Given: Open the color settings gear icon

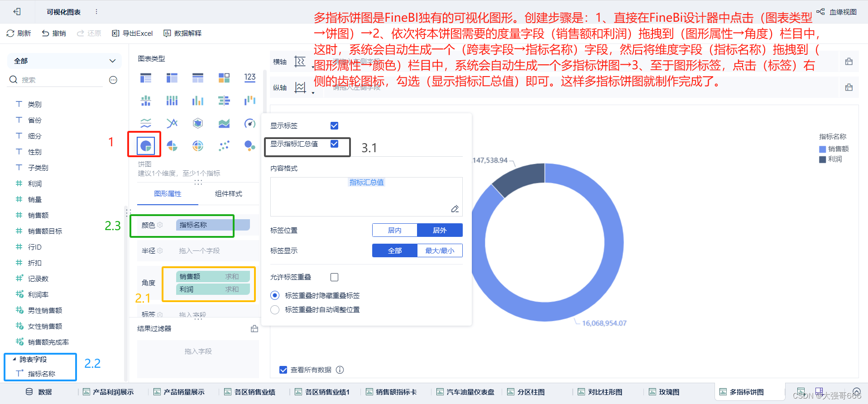Looking at the screenshot, I should pyautogui.click(x=160, y=225).
